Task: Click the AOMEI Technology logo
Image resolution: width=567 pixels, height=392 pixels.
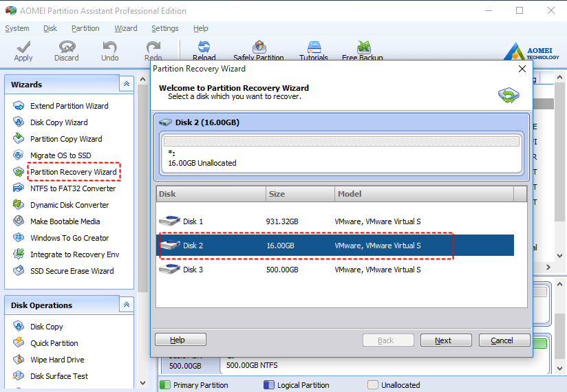Action: [531, 52]
